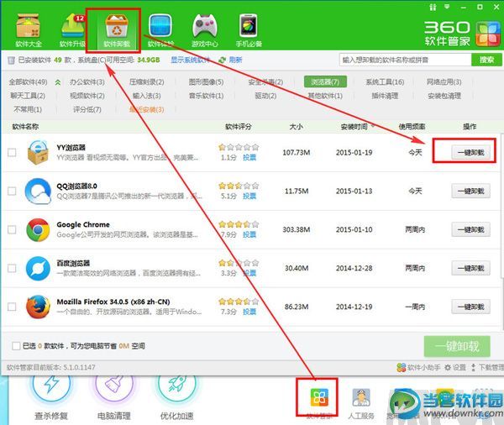
Task: Check the Google Chrome row checkbox
Action: click(12, 229)
